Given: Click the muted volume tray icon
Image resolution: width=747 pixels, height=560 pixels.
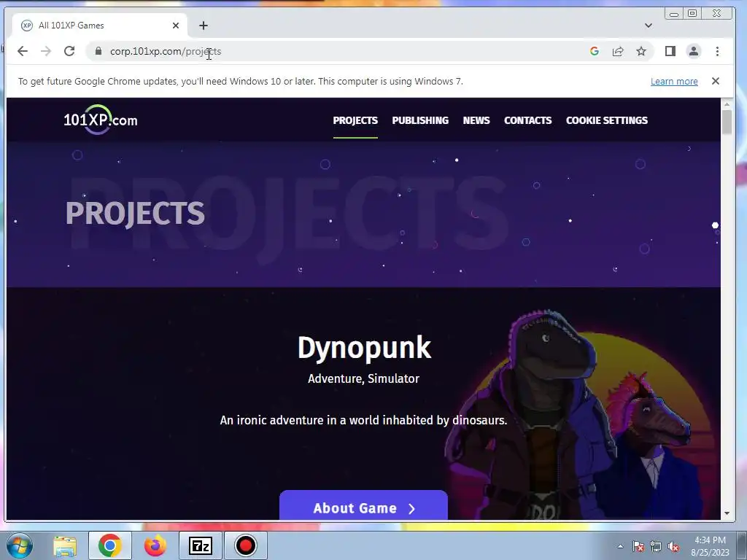Looking at the screenshot, I should pyautogui.click(x=673, y=546).
